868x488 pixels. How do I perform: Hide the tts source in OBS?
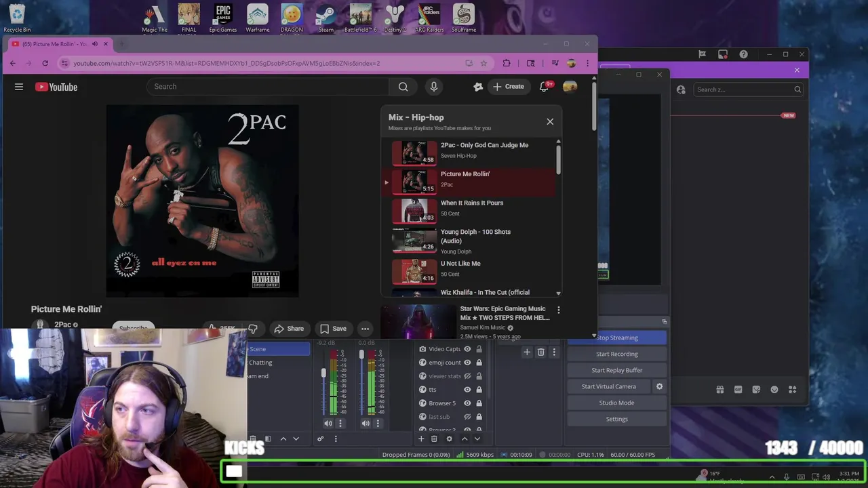tap(467, 390)
